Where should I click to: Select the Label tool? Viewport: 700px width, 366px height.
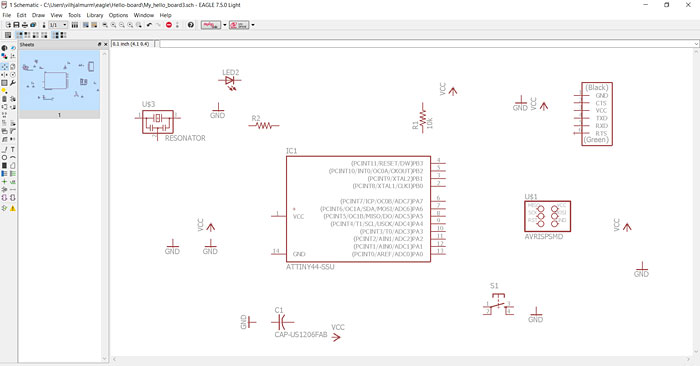pos(12,181)
